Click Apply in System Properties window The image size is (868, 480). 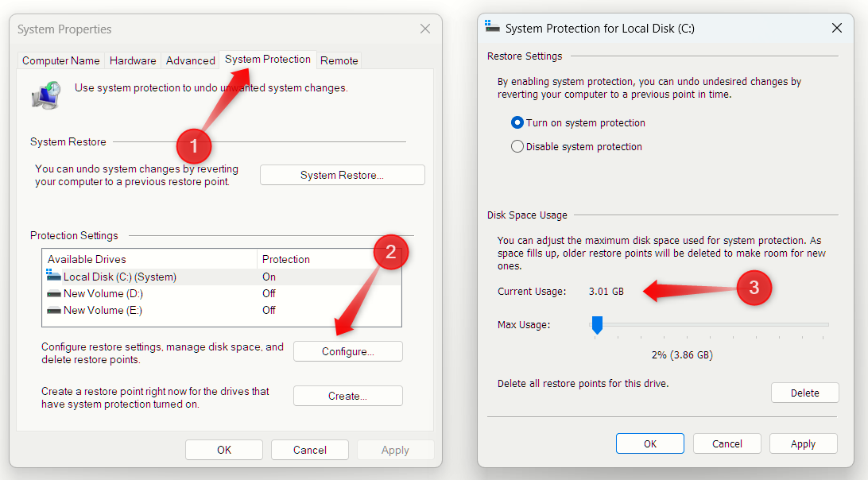(x=395, y=450)
